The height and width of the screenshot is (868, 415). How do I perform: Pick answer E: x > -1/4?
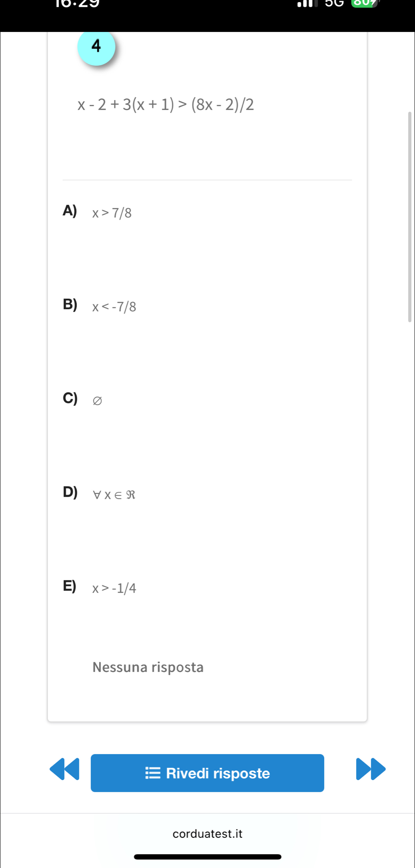114,588
